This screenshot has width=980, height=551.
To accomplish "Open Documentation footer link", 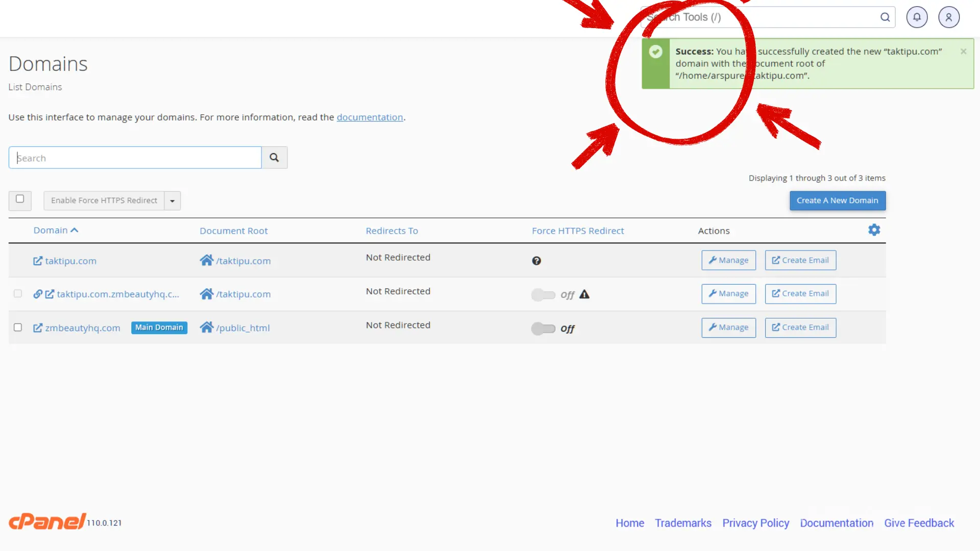I will click(x=837, y=523).
